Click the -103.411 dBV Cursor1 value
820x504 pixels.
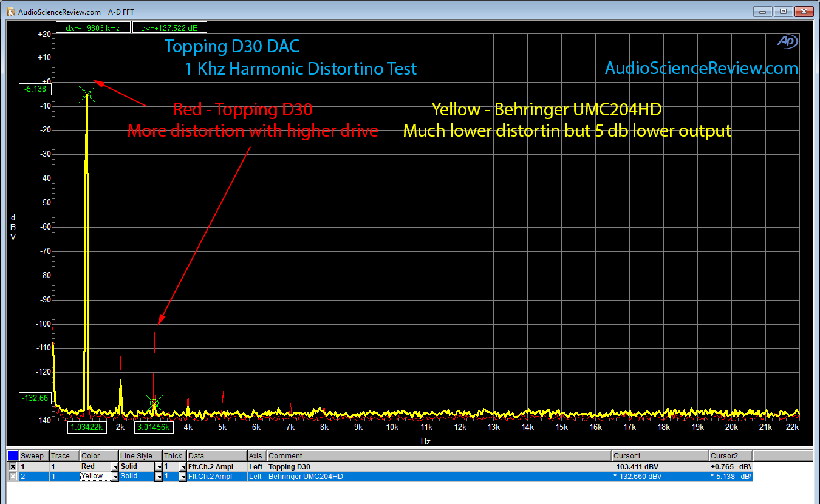tap(660, 466)
